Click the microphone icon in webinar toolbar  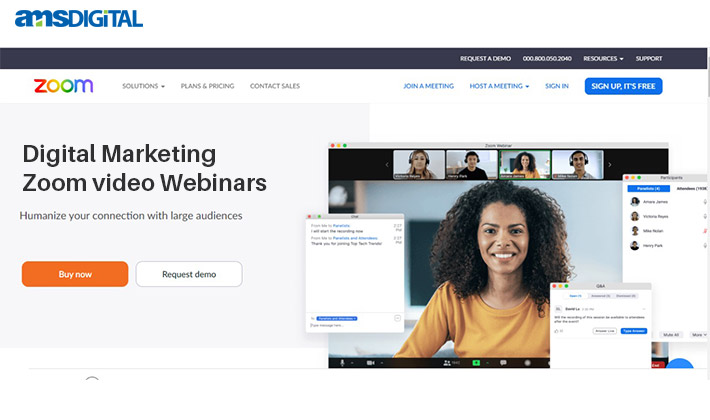pos(342,363)
